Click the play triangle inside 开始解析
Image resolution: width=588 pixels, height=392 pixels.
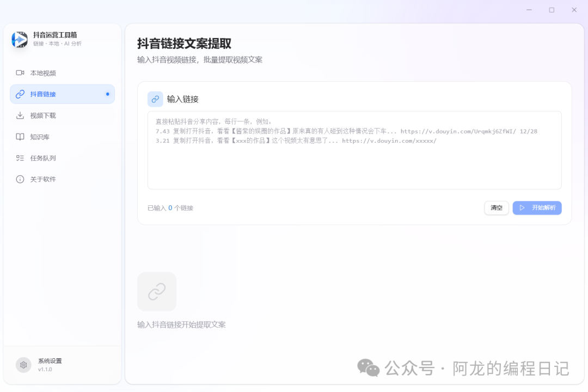[523, 208]
